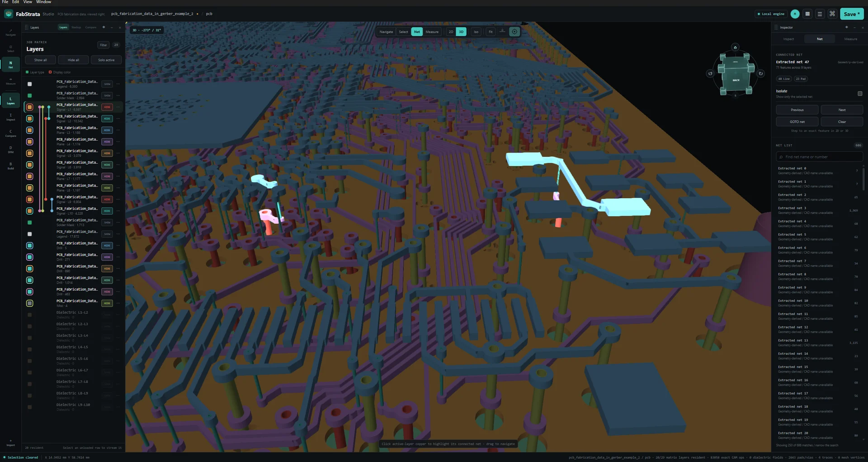868x462 pixels.
Task: Open the Layers panel from left sidebar
Action: pyautogui.click(x=10, y=100)
